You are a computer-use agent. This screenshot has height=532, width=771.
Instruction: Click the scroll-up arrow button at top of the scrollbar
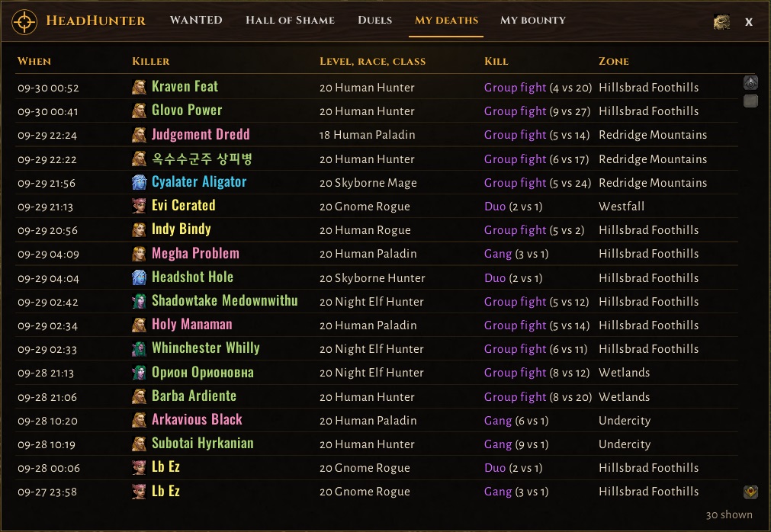point(750,82)
